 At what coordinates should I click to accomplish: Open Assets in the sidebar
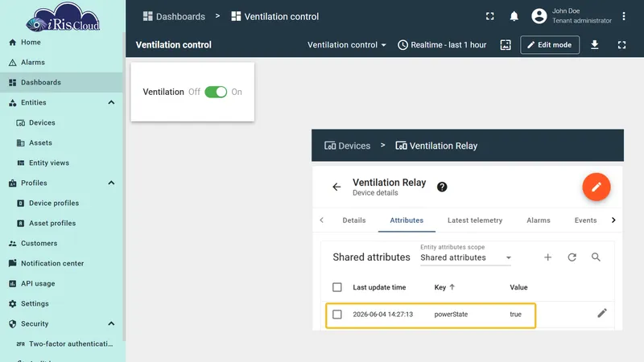(62, 143)
